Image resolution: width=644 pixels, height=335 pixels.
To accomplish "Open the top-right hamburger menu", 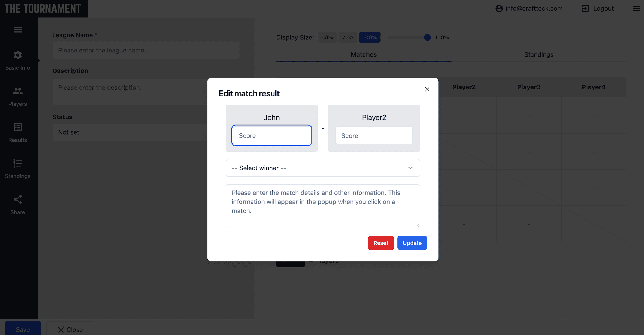I will click(x=636, y=9).
